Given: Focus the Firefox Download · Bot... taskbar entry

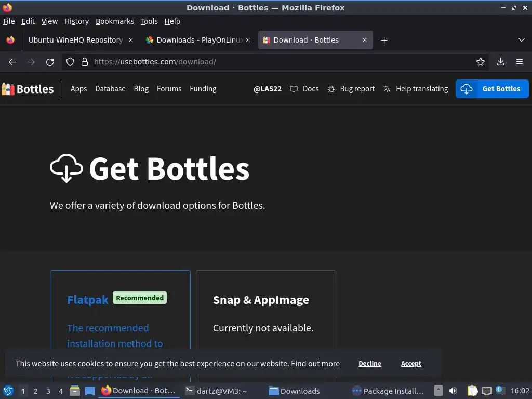Looking at the screenshot, I should [138, 391].
